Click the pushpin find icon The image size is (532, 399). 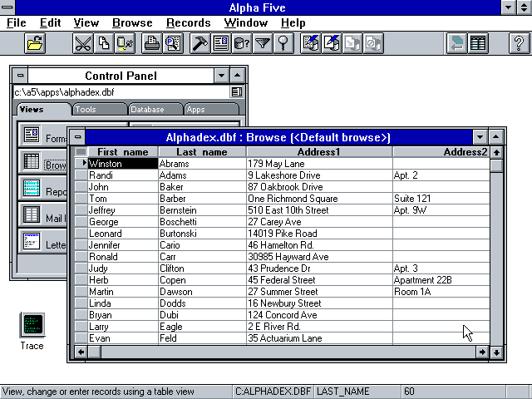[x=283, y=43]
